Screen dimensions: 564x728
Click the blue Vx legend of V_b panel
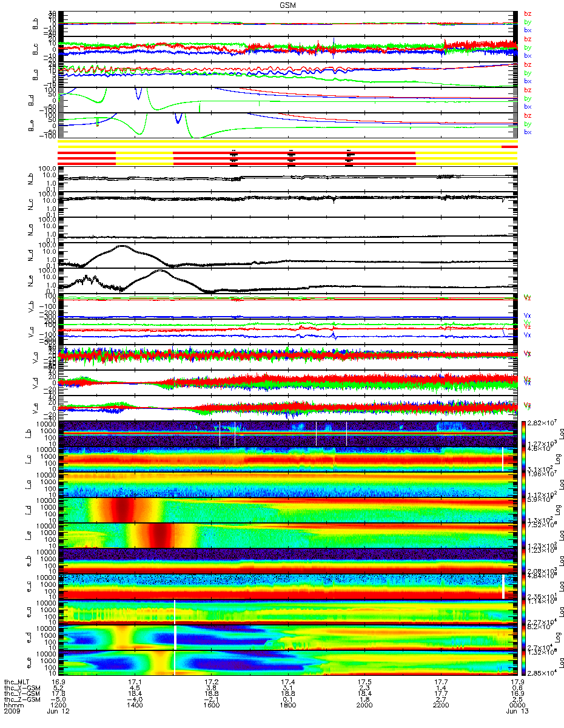tap(528, 316)
